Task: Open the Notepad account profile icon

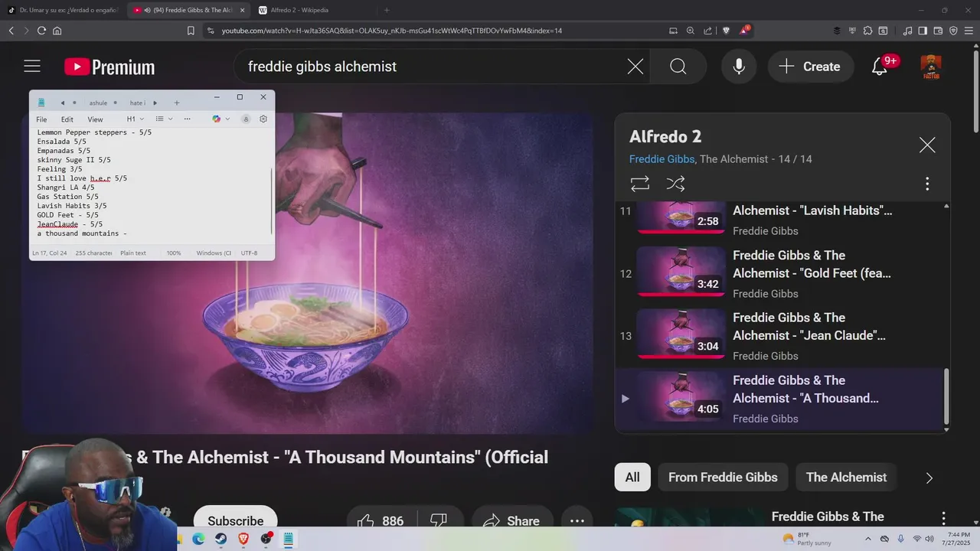Action: click(x=246, y=119)
